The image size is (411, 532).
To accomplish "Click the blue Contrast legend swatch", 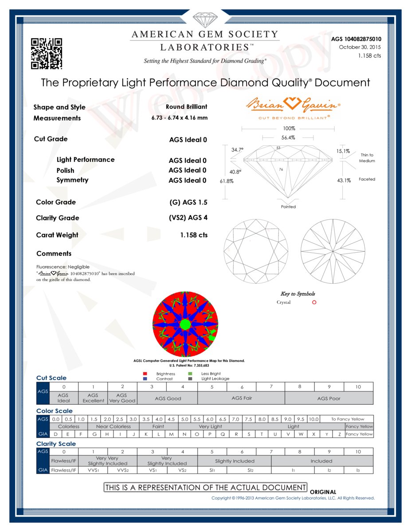I will coord(145,379).
